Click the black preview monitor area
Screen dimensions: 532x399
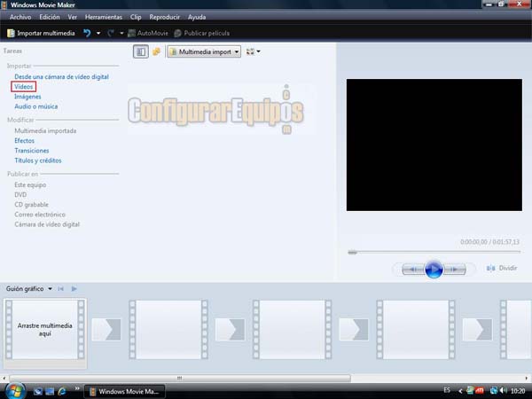tap(434, 145)
